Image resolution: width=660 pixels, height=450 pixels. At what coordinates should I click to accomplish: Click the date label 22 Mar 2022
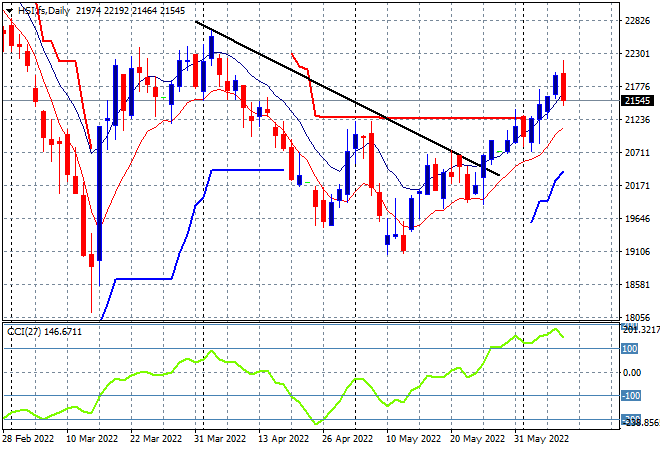pyautogui.click(x=156, y=439)
